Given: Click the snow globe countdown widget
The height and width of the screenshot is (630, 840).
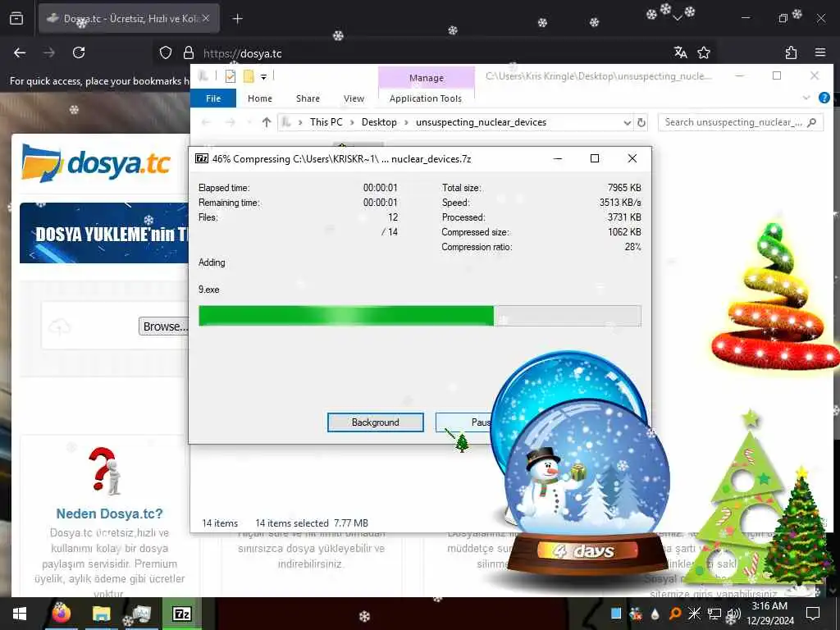Looking at the screenshot, I should pyautogui.click(x=587, y=487).
